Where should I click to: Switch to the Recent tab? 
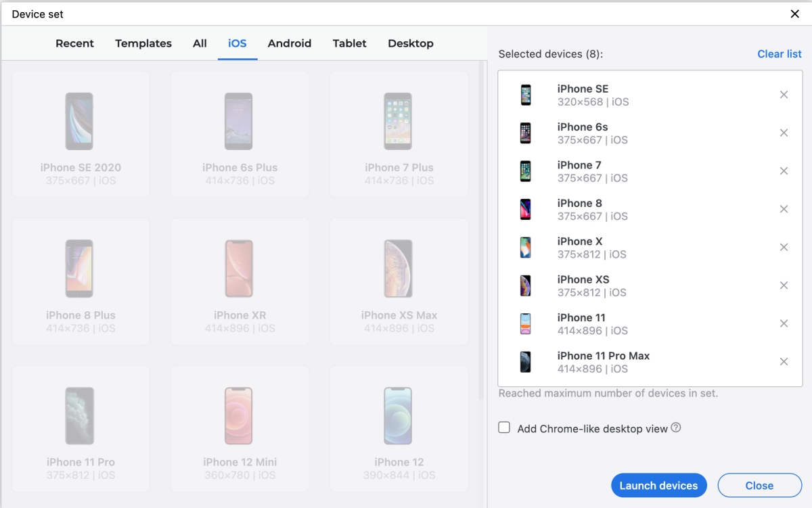[x=74, y=43]
